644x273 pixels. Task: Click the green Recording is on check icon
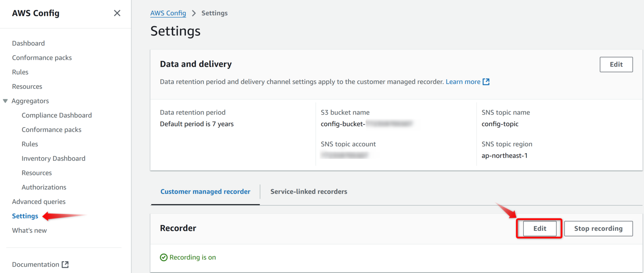tap(163, 257)
